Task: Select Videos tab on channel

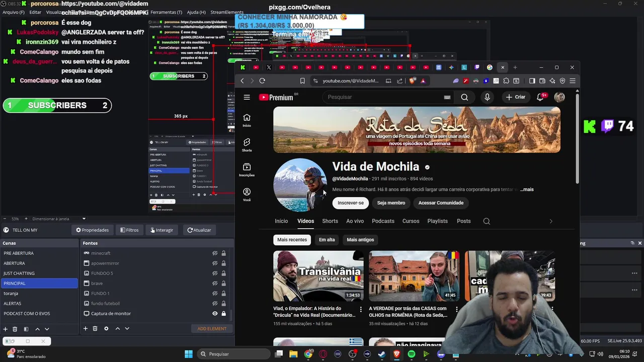Action: click(305, 221)
